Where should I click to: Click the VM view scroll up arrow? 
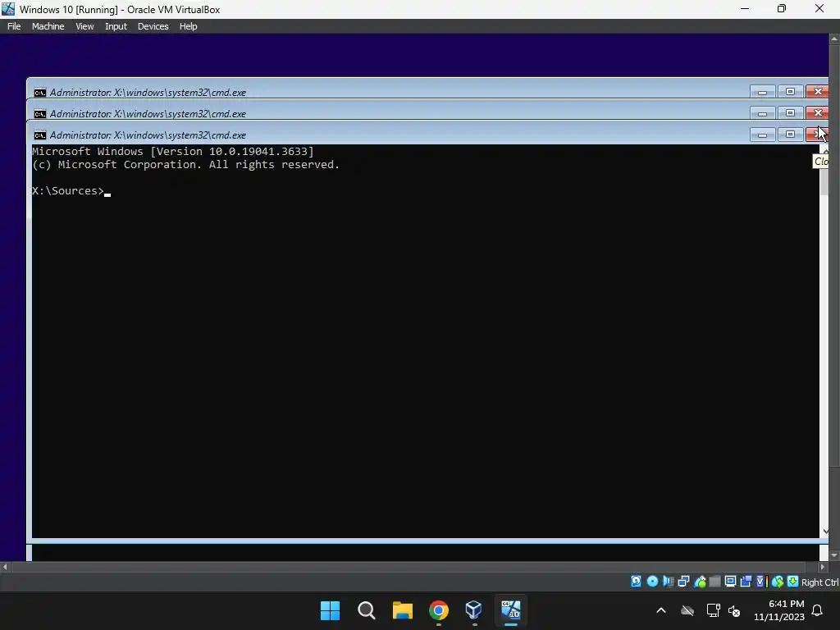click(834, 39)
